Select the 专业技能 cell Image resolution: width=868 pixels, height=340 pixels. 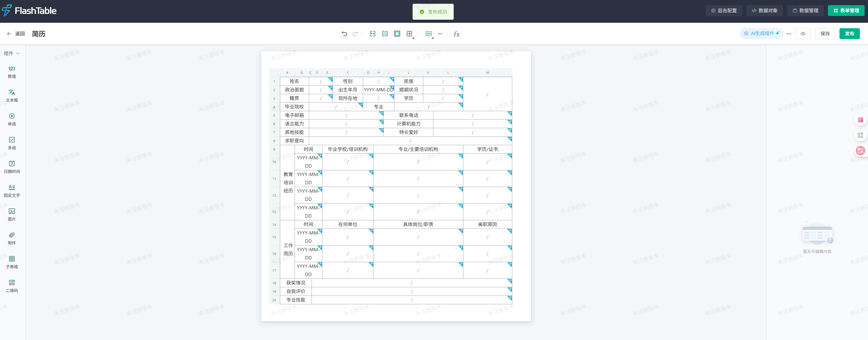296,300
